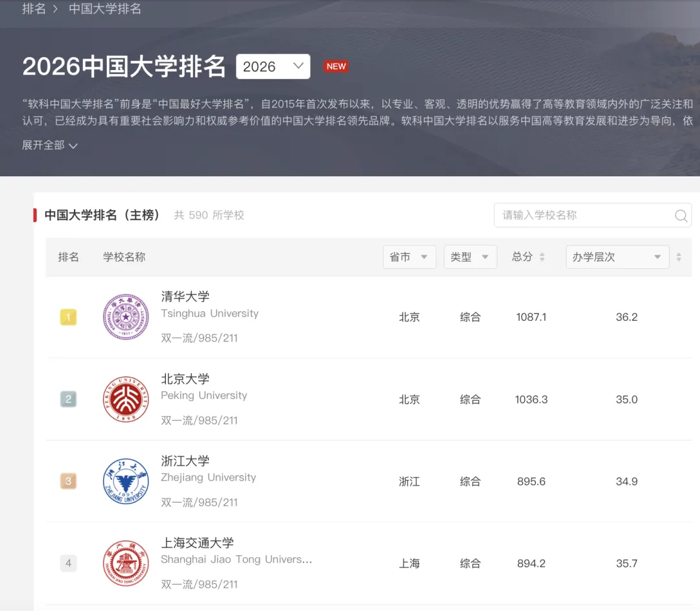Image resolution: width=700 pixels, height=611 pixels.
Task: Open the 类型 filter dropdown
Action: click(471, 257)
